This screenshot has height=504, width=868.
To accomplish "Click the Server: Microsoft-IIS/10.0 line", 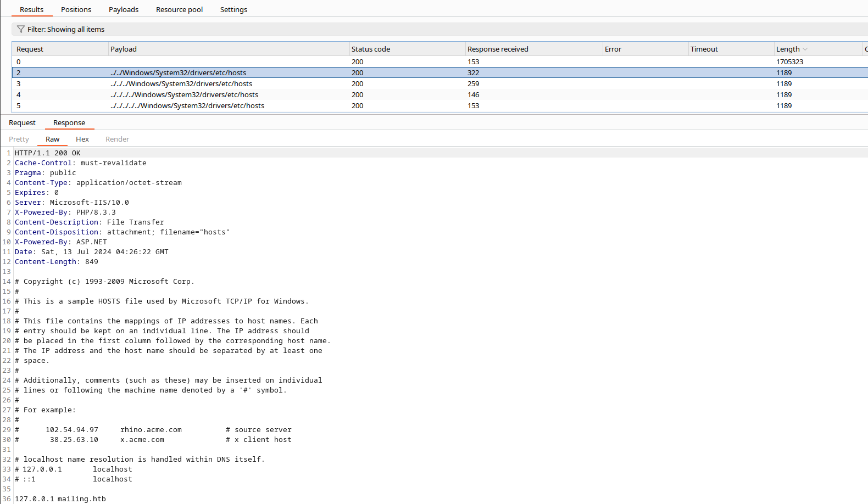I will 72,203.
